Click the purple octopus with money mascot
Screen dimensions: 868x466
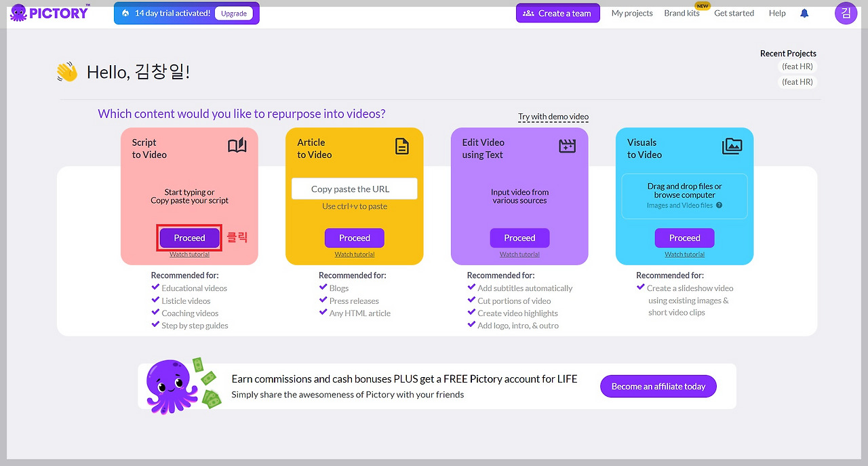184,385
